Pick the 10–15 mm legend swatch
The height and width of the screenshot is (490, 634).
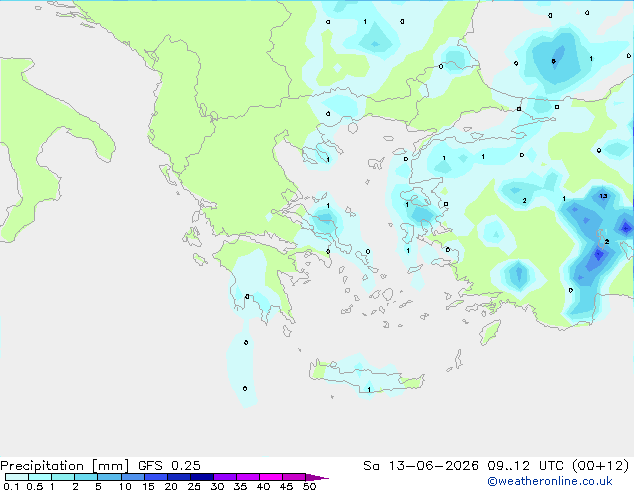pos(132,477)
